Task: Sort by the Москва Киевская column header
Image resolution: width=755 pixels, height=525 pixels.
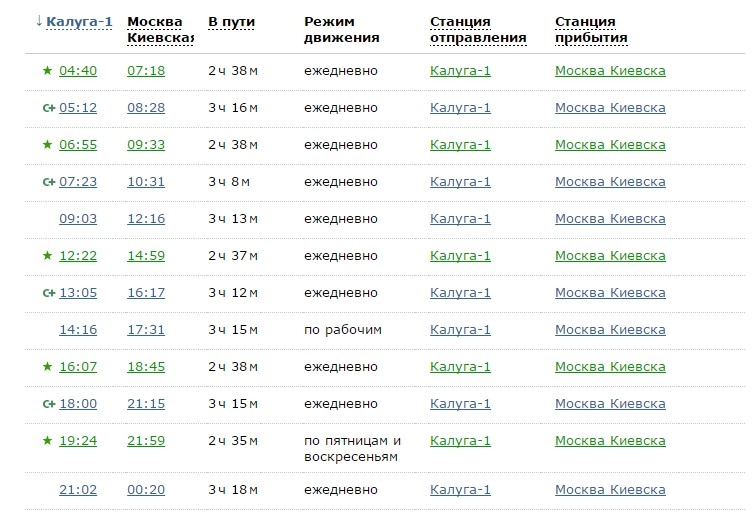Action: 159,30
